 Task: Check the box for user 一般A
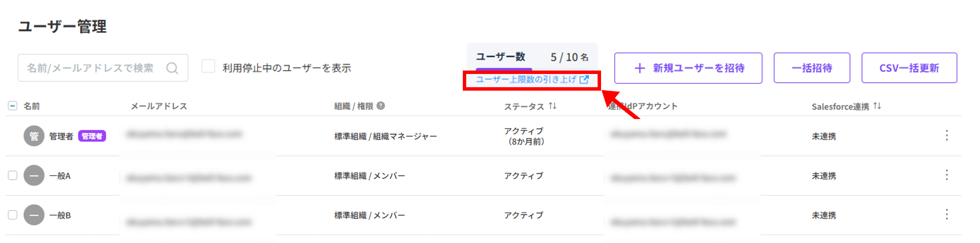click(x=13, y=175)
